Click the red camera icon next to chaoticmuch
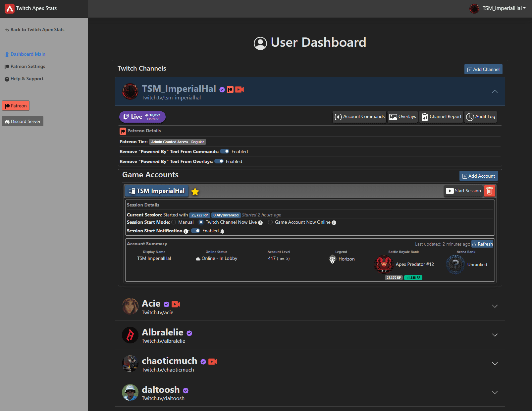The image size is (532, 411). tap(213, 362)
